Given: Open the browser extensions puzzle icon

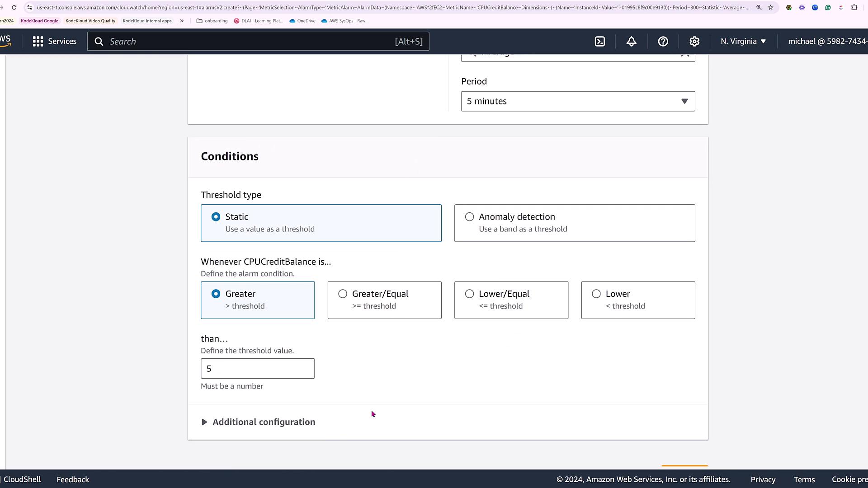Looking at the screenshot, I should click(x=854, y=8).
